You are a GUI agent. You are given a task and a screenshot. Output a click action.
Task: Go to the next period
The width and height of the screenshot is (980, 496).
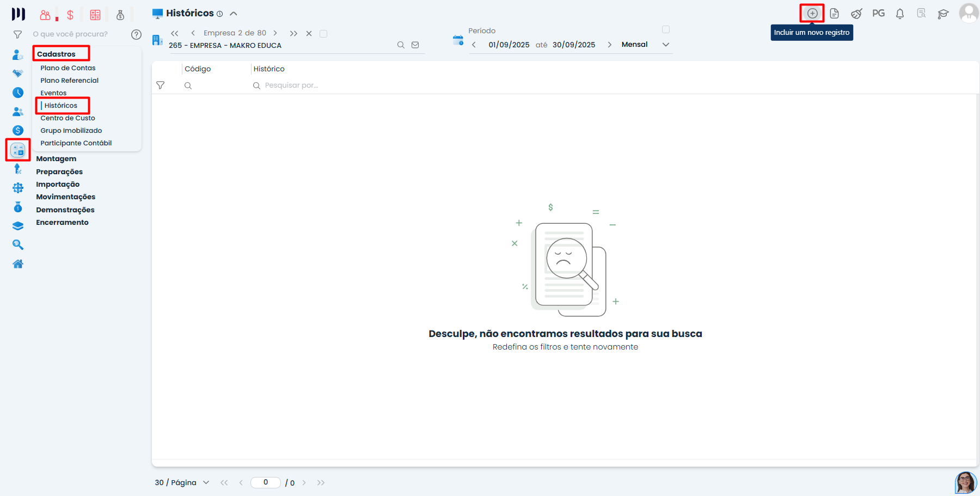coord(609,45)
